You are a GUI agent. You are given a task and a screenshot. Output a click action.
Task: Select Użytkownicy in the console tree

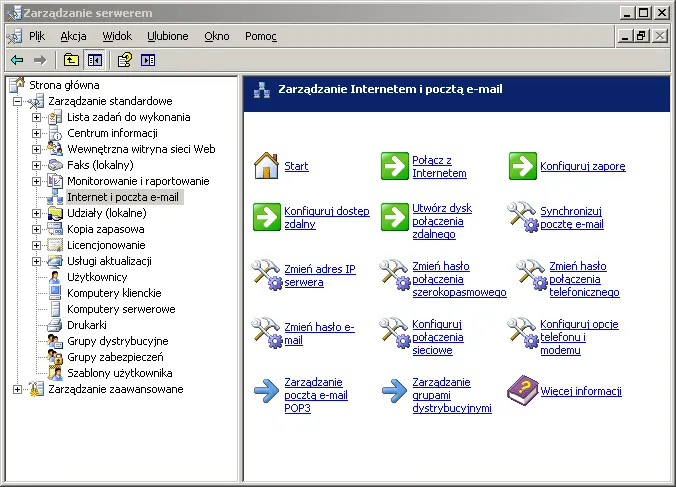click(x=97, y=277)
